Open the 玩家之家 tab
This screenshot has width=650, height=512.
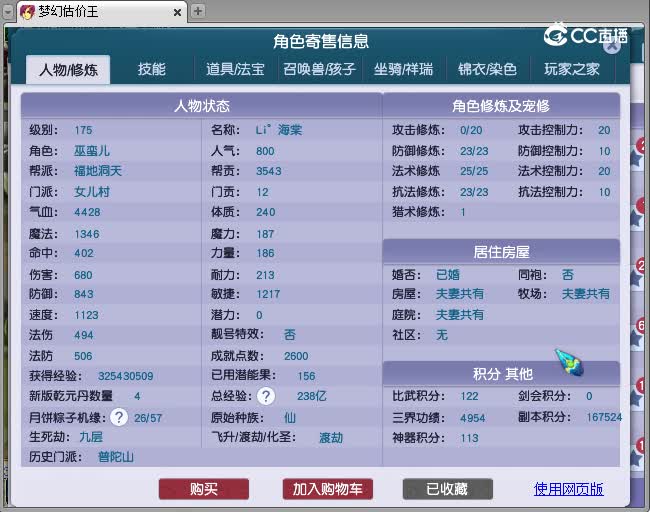click(x=572, y=69)
